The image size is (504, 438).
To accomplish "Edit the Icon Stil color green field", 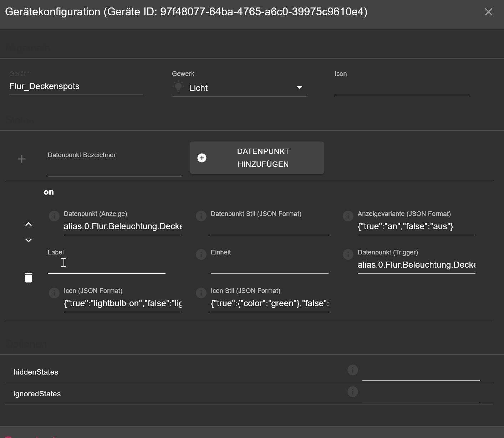I will coord(270,304).
